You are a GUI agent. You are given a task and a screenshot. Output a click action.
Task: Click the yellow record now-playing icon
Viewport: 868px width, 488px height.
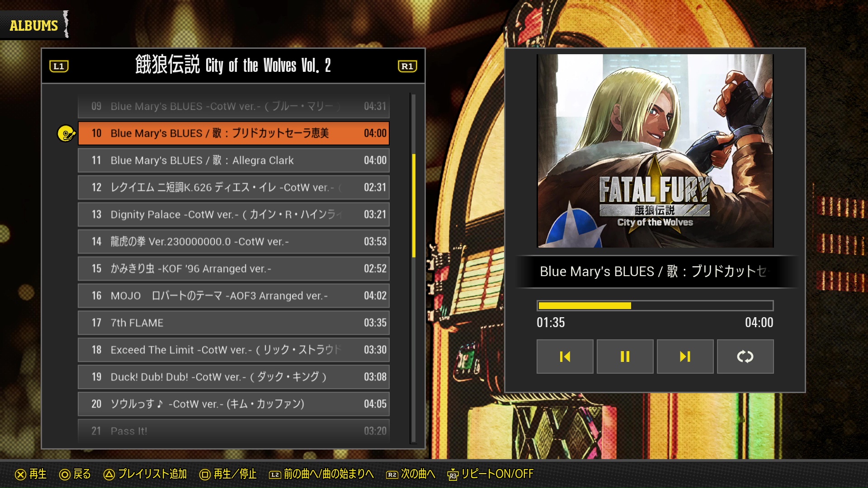click(x=66, y=133)
